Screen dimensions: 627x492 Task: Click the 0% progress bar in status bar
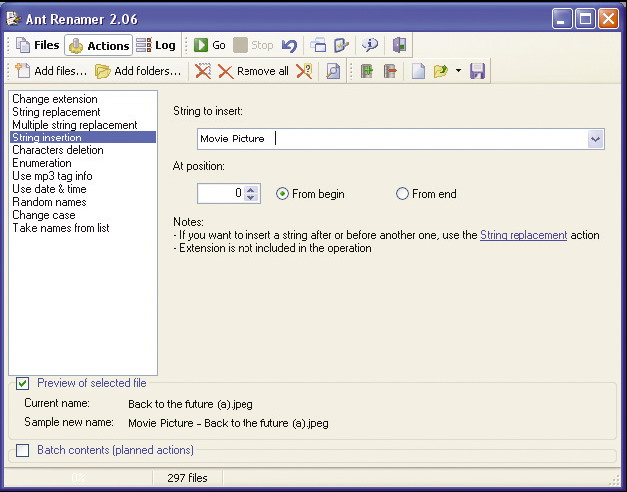(x=78, y=478)
